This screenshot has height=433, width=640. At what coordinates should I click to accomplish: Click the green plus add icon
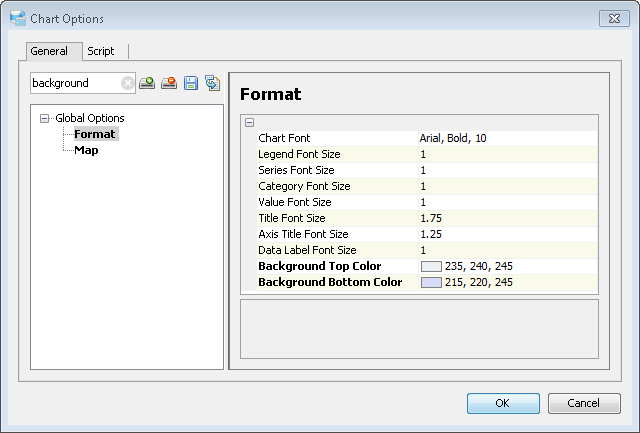147,83
